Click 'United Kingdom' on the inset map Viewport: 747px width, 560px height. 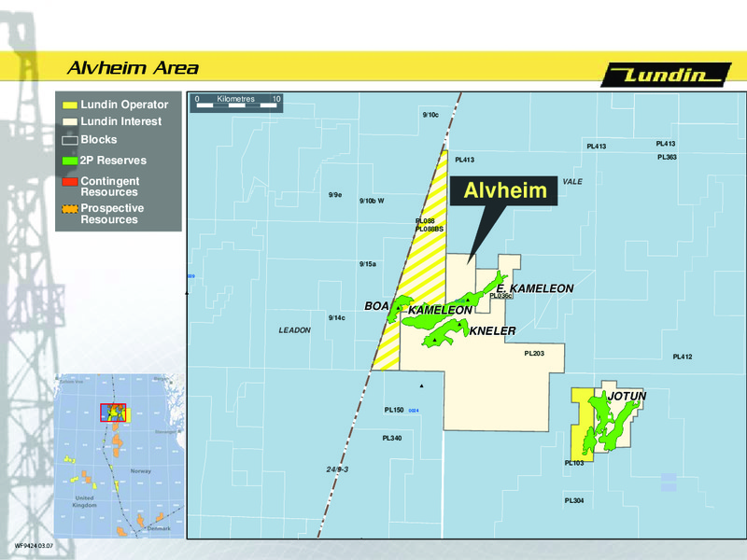pyautogui.click(x=84, y=501)
